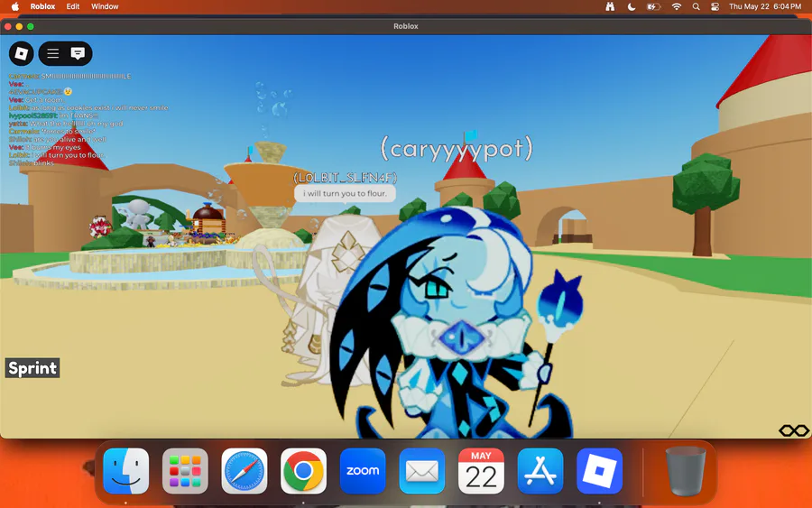Launch Safari from the dock

245,471
